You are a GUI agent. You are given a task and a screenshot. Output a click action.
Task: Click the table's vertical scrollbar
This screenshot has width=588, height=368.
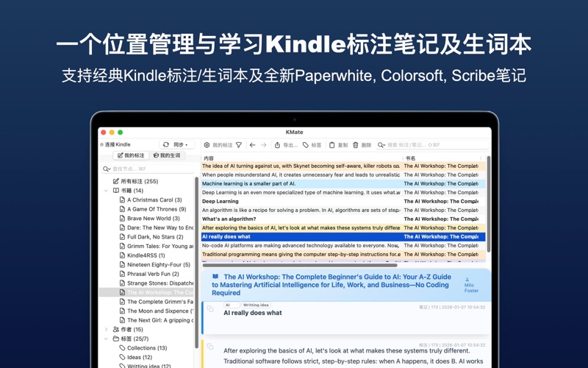tap(488, 204)
